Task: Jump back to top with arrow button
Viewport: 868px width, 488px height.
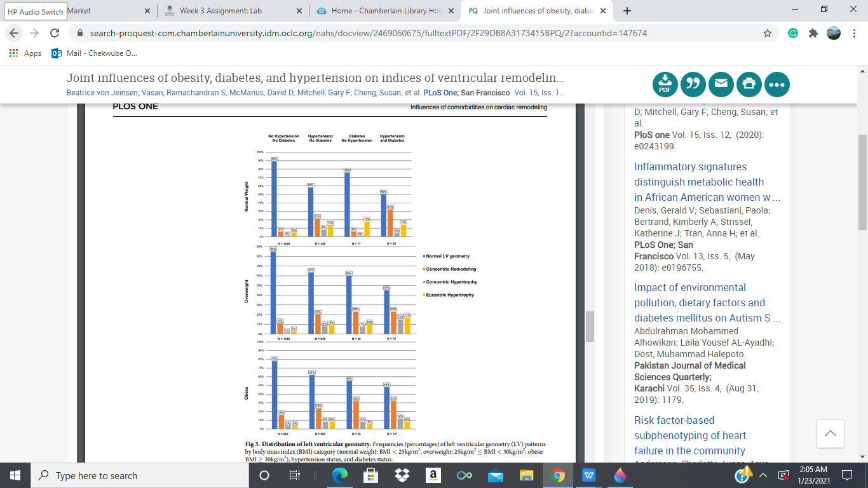Action: [x=830, y=434]
